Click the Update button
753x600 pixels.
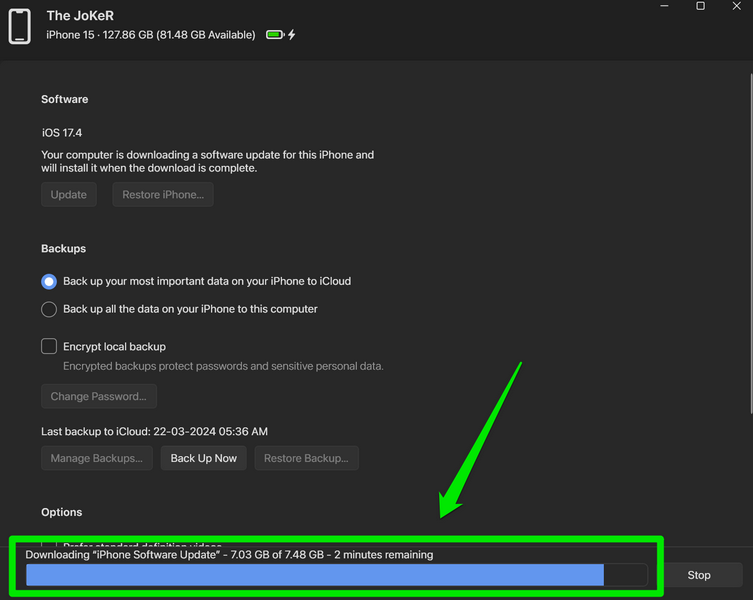pos(69,195)
